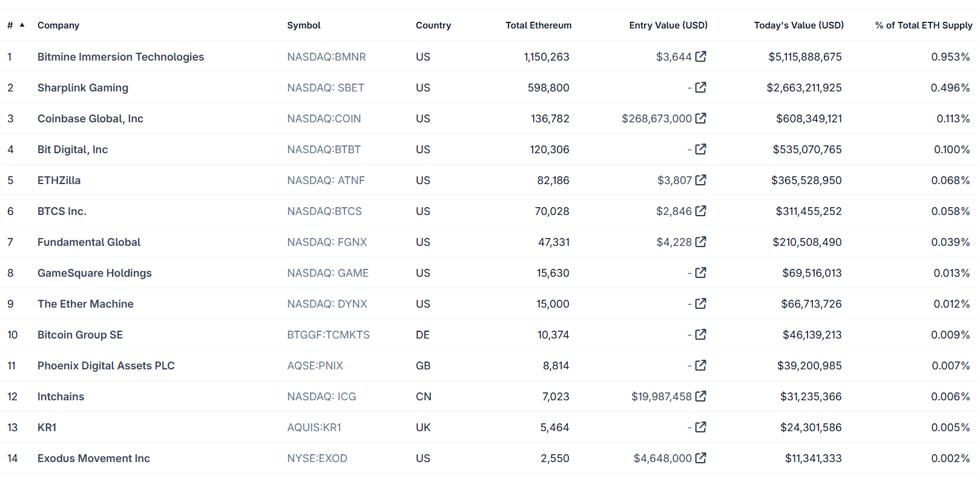This screenshot has width=980, height=479.
Task: Click the NASDAQ:BTCS symbol
Action: coord(324,211)
